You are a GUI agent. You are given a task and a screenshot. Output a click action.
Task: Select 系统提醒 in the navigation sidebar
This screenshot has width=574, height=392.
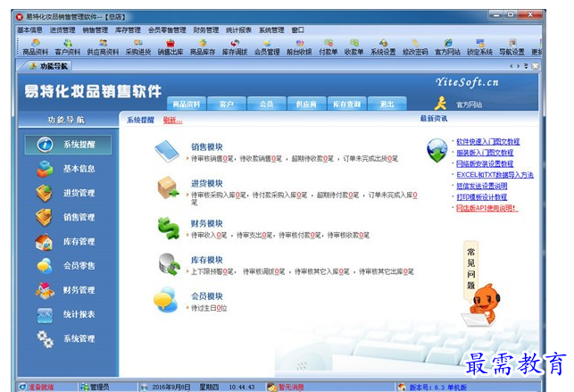(68, 145)
